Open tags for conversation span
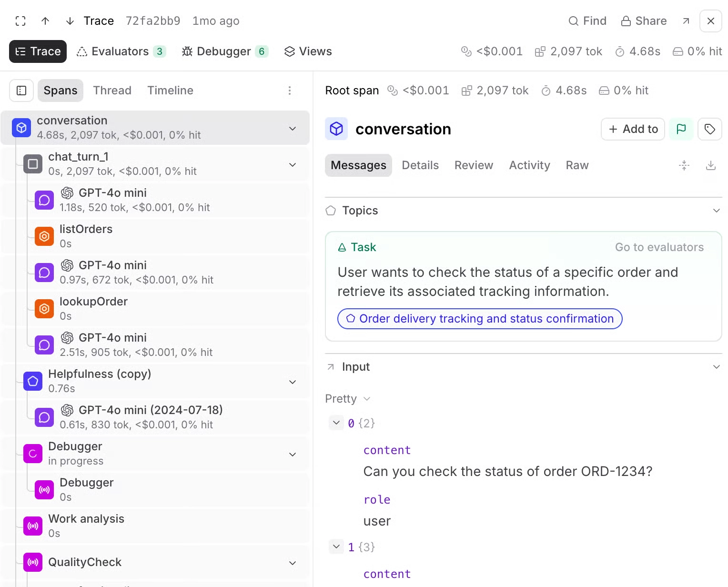The height and width of the screenshot is (587, 728). click(x=710, y=129)
